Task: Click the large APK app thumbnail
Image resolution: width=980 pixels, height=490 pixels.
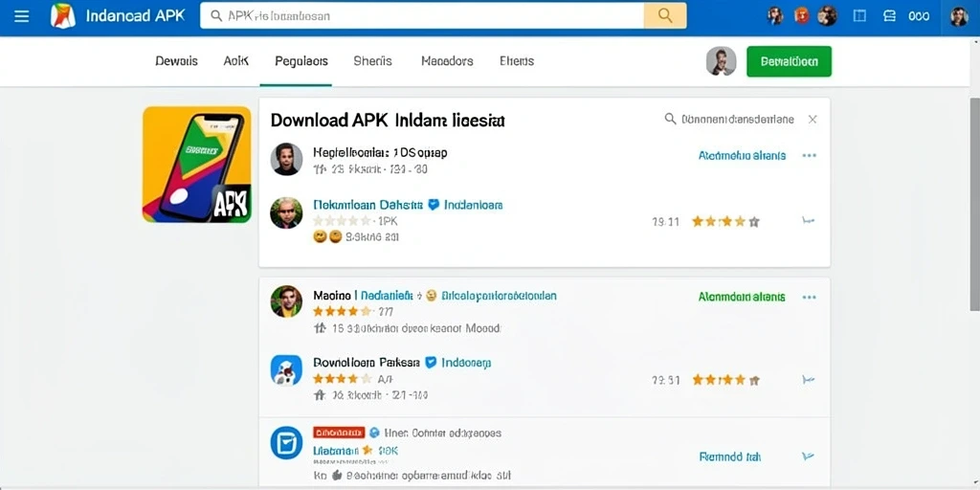Action: coord(197,165)
